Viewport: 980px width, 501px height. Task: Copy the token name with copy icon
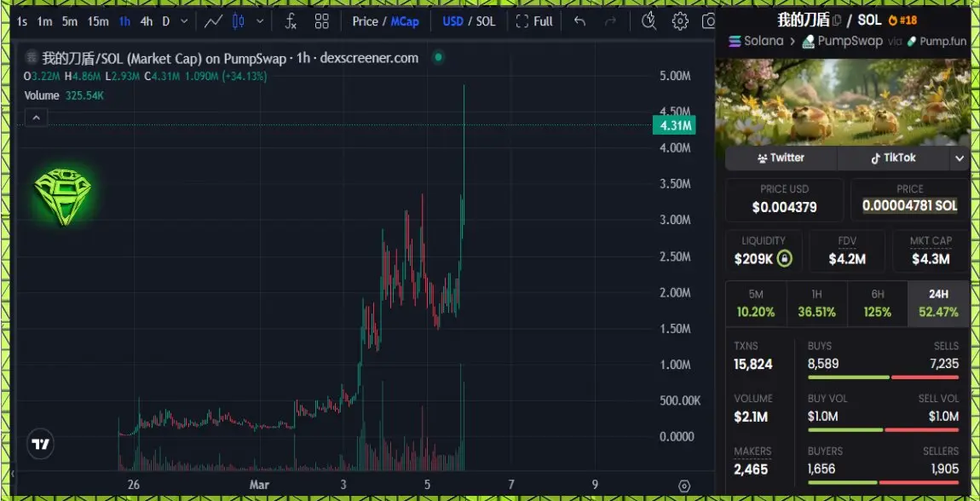pos(838,20)
